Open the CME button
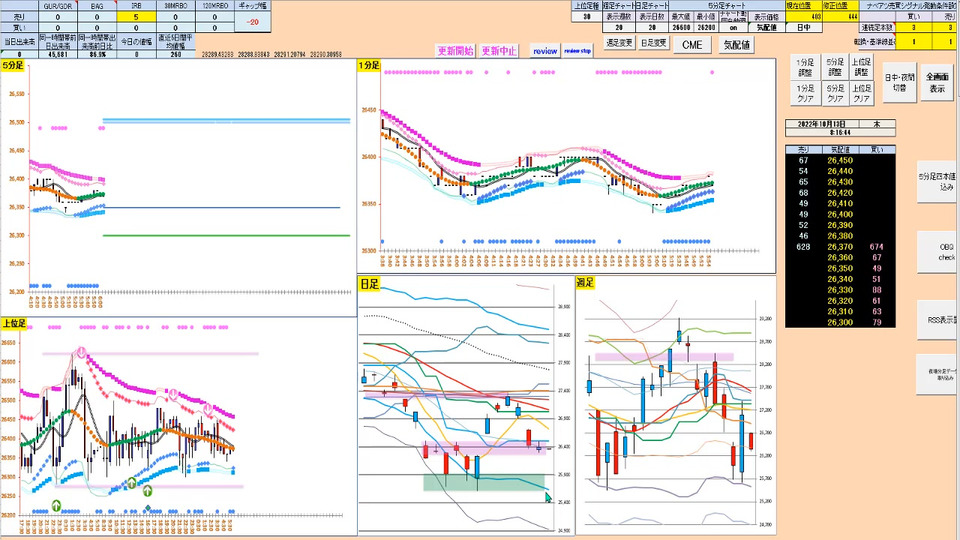Viewport: 960px width, 540px height. click(x=692, y=45)
